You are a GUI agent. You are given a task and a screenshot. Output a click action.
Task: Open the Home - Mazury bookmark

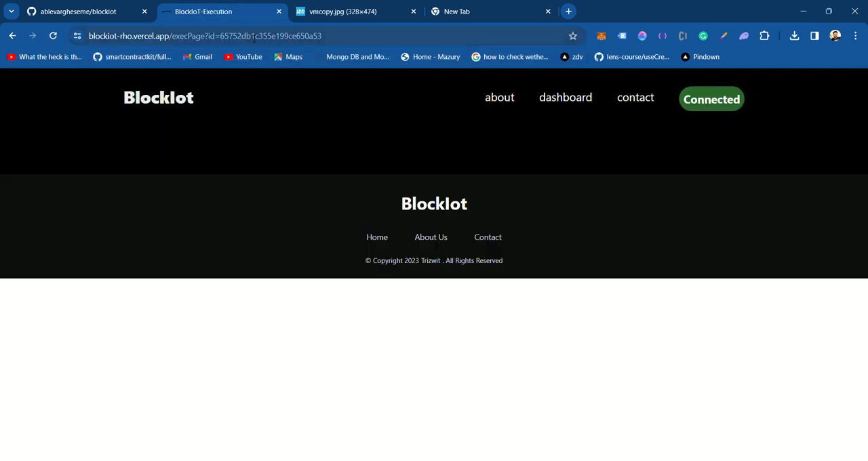coord(431,57)
